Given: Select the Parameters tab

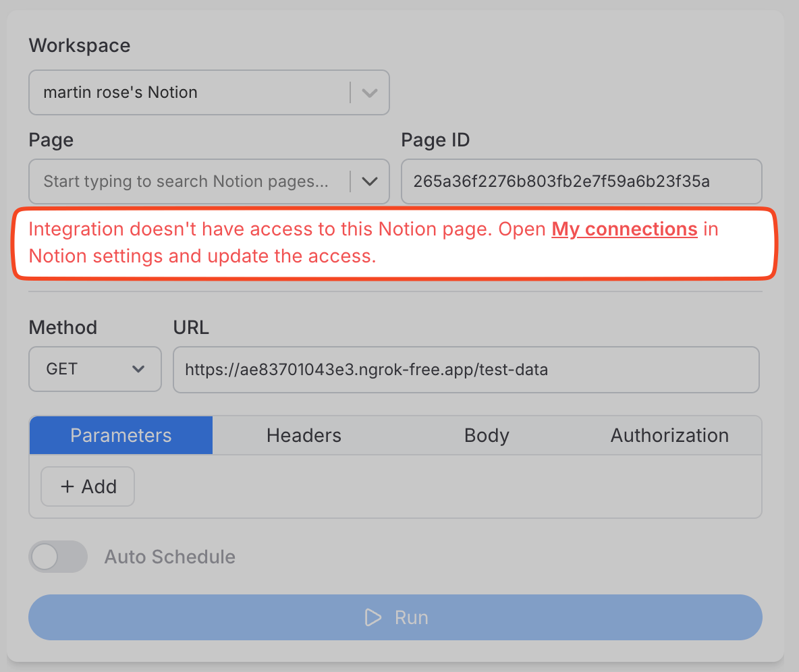Looking at the screenshot, I should [121, 435].
